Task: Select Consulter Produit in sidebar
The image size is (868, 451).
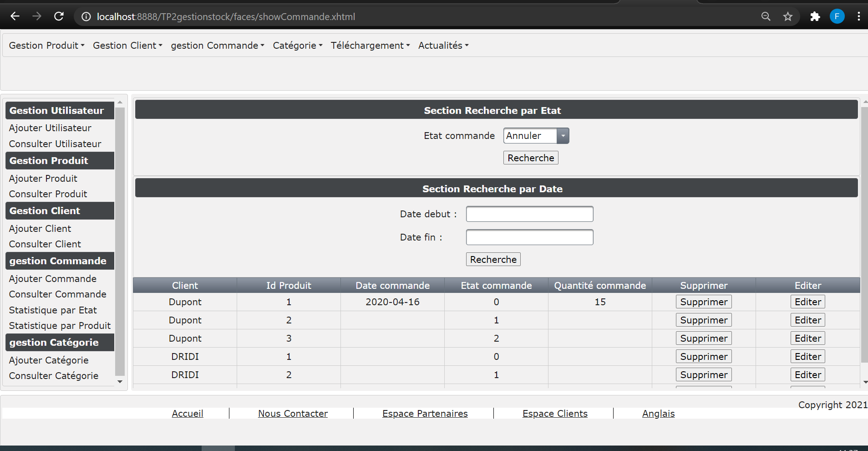Action: (48, 194)
